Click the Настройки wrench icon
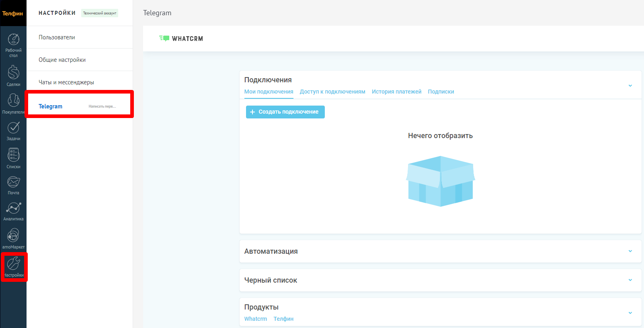Screen dimensions: 644x328 (x=14, y=264)
